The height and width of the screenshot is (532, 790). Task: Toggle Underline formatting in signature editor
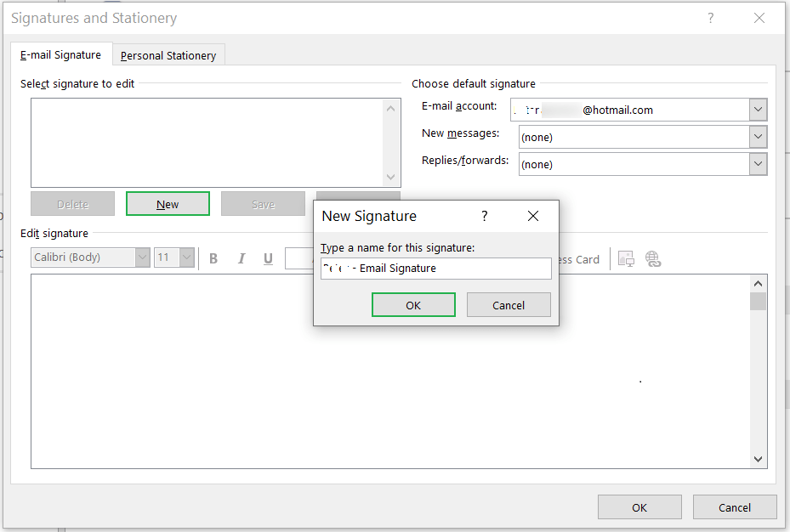click(x=268, y=258)
